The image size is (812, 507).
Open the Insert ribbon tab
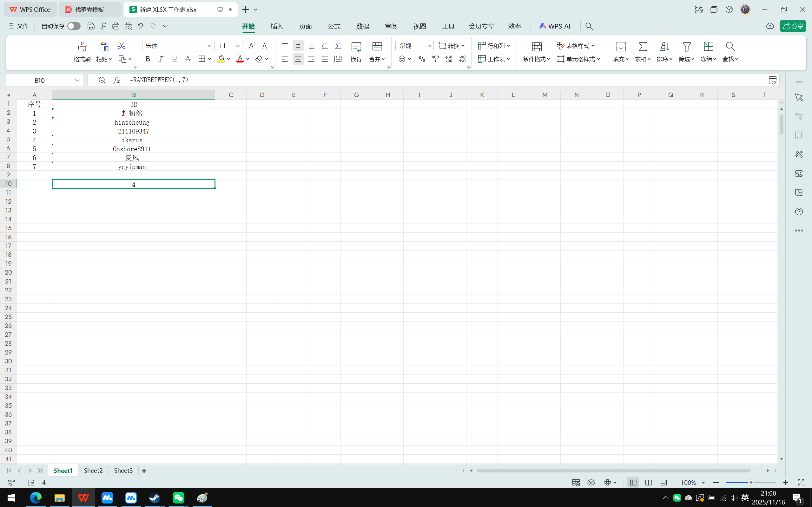click(277, 26)
